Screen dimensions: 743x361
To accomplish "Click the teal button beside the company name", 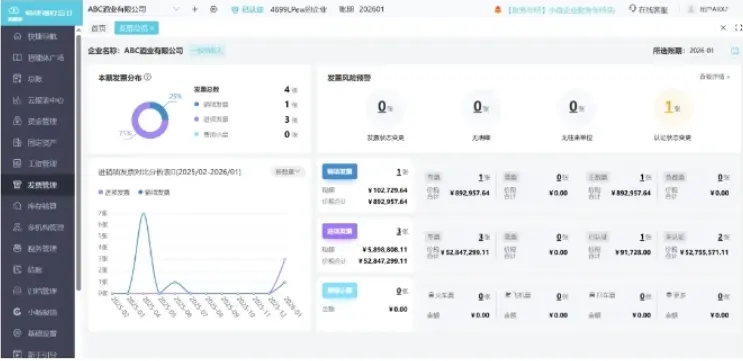I will pyautogui.click(x=207, y=50).
